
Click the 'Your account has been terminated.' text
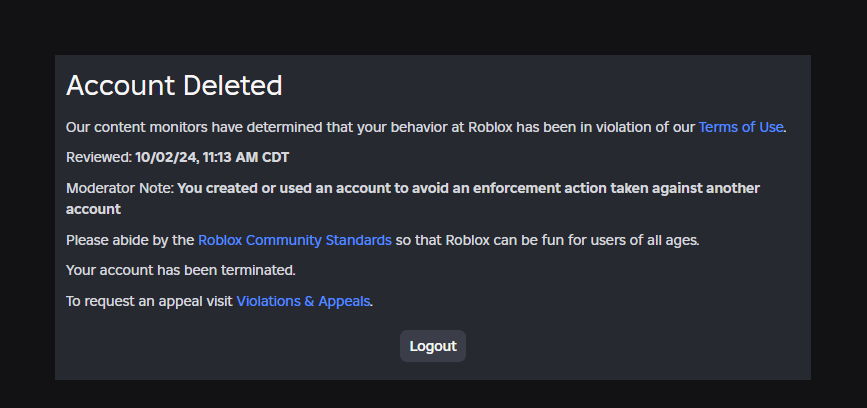[x=181, y=270]
